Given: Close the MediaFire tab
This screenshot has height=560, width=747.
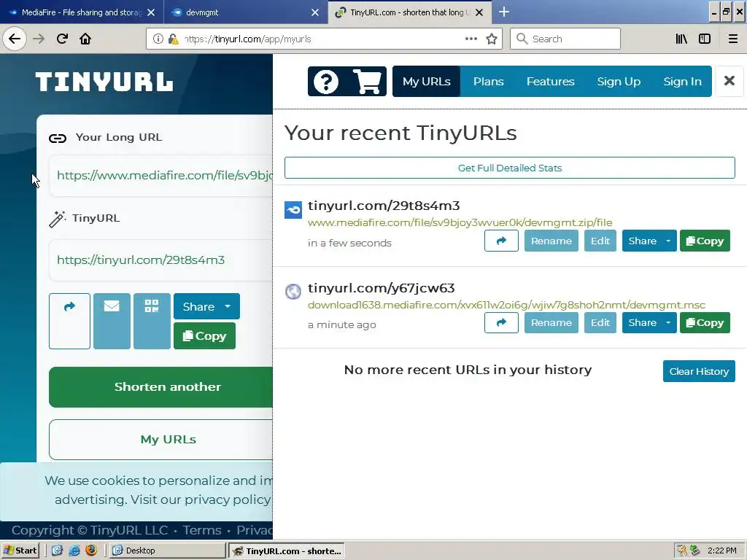Looking at the screenshot, I should (x=151, y=12).
